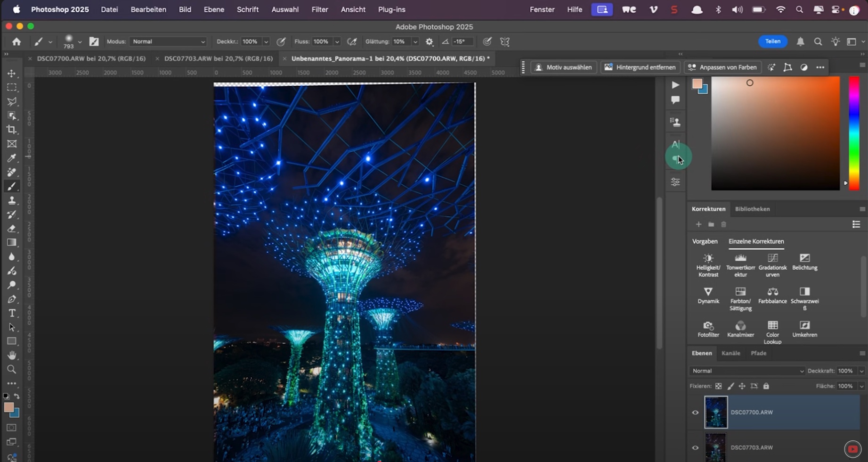Image resolution: width=868 pixels, height=462 pixels.
Task: Hide the DSC07703.ARW layer
Action: pyautogui.click(x=695, y=448)
